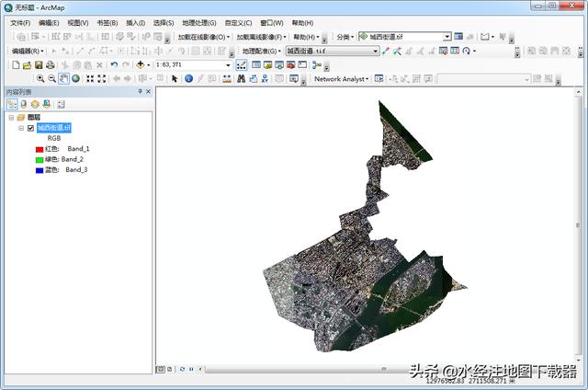Viewport: 588px width, 390px height.
Task: Switch to Data View at map bottom
Action: (161, 369)
